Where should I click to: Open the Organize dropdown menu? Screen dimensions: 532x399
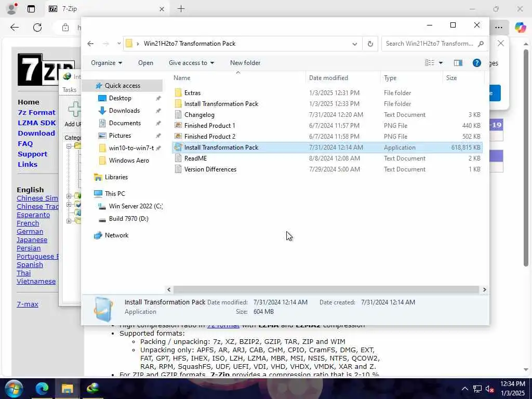tap(107, 63)
